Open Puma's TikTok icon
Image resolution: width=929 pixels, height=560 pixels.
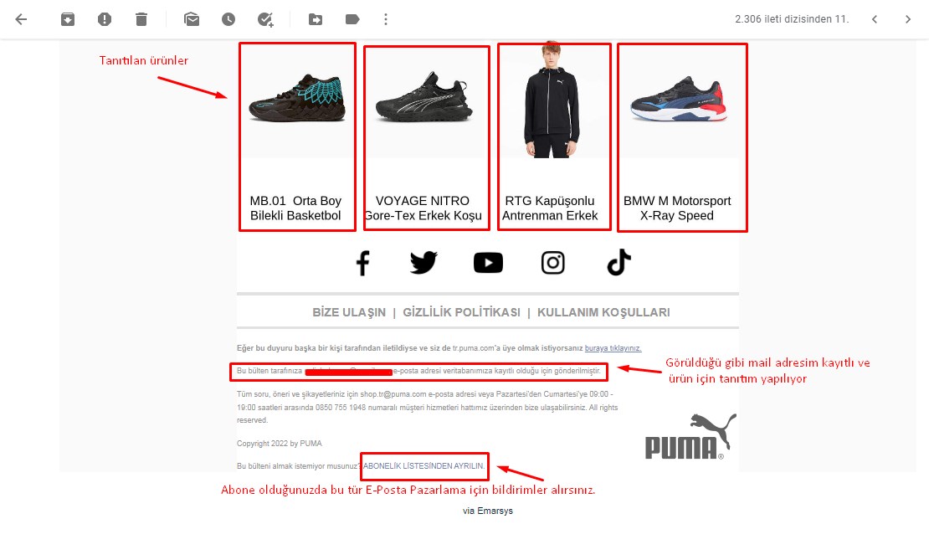618,263
